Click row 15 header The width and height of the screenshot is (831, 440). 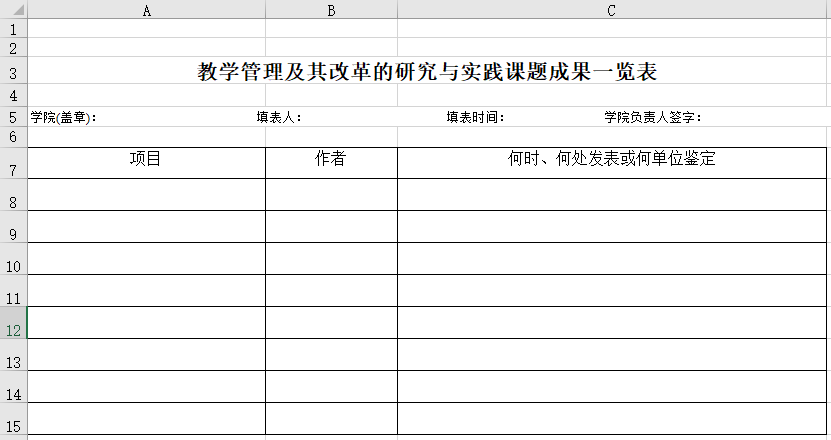point(13,425)
